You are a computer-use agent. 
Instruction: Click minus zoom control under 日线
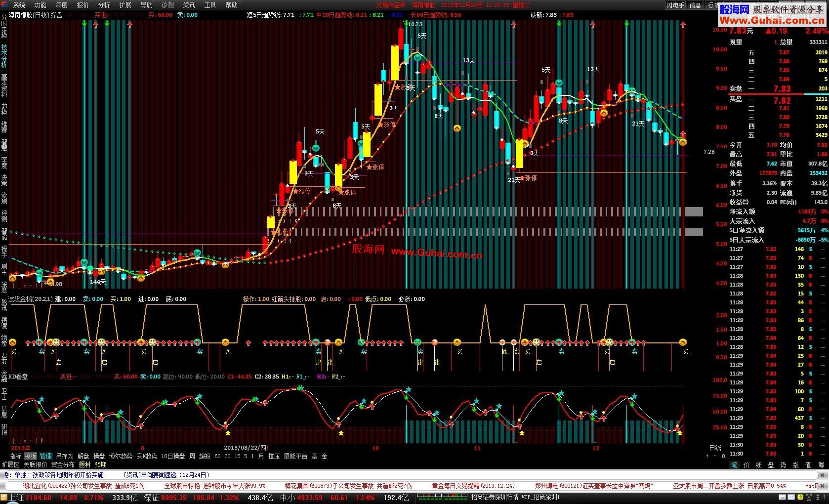pyautogui.click(x=715, y=456)
